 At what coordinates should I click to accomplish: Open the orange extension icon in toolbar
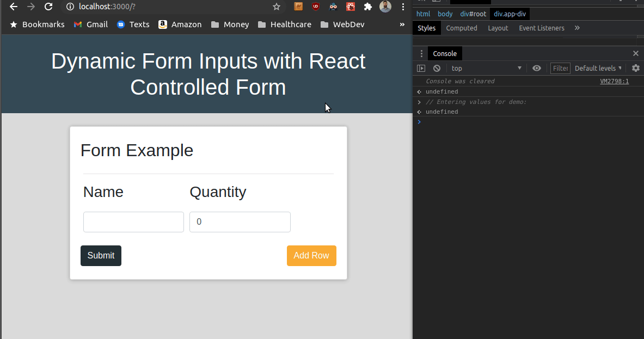click(x=298, y=7)
